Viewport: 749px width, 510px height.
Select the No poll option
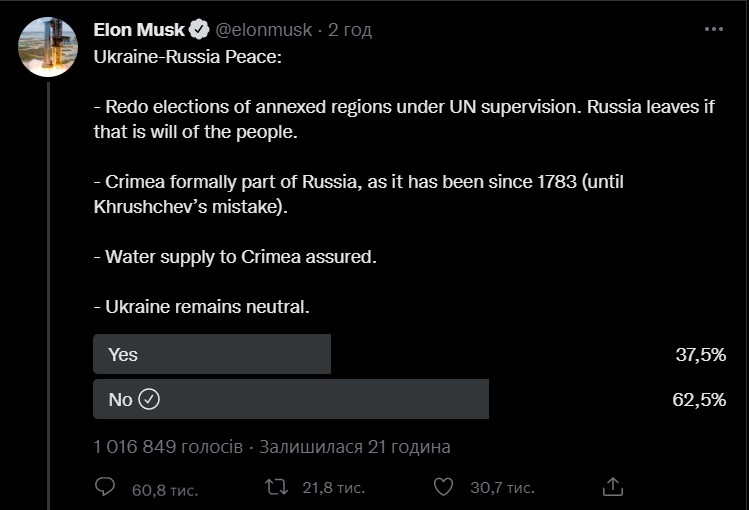click(x=290, y=399)
